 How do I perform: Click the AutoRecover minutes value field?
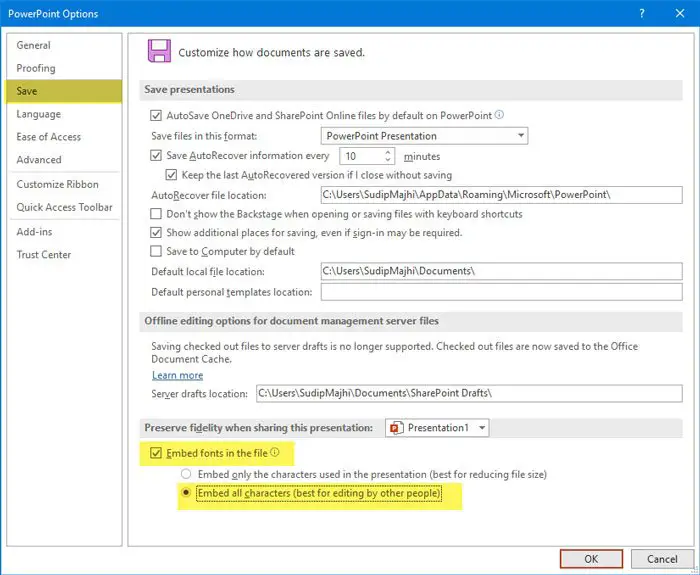tap(362, 156)
